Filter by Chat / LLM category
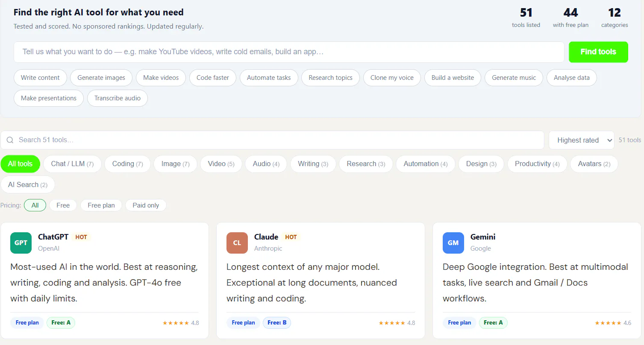Image resolution: width=644 pixels, height=345 pixels. [72, 164]
